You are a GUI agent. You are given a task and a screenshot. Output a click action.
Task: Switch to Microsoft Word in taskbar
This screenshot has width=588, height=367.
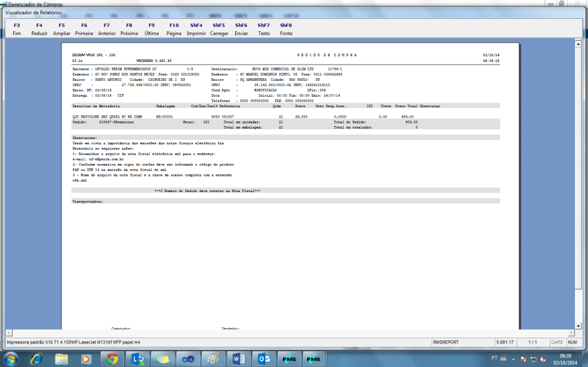coord(238,359)
